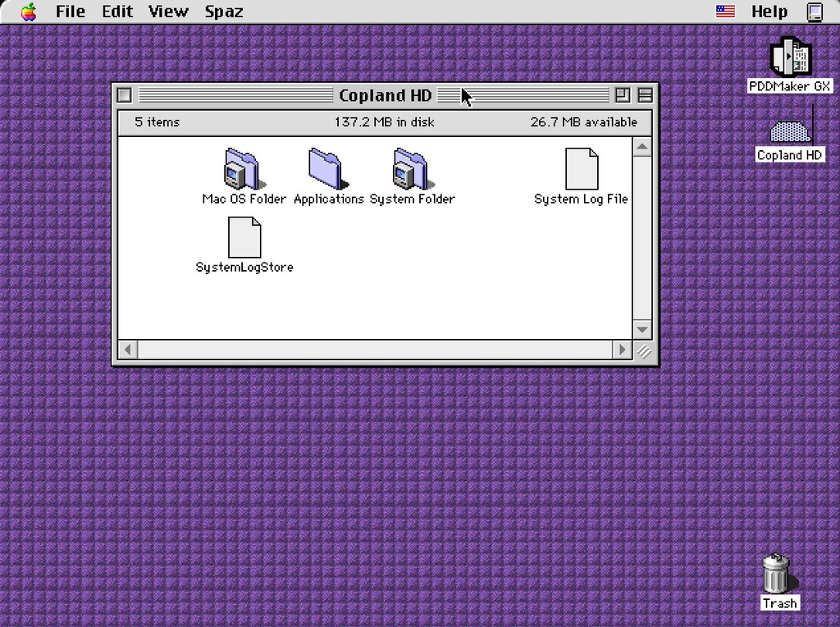Image resolution: width=840 pixels, height=627 pixels.
Task: Click the window zoom box
Action: [623, 95]
